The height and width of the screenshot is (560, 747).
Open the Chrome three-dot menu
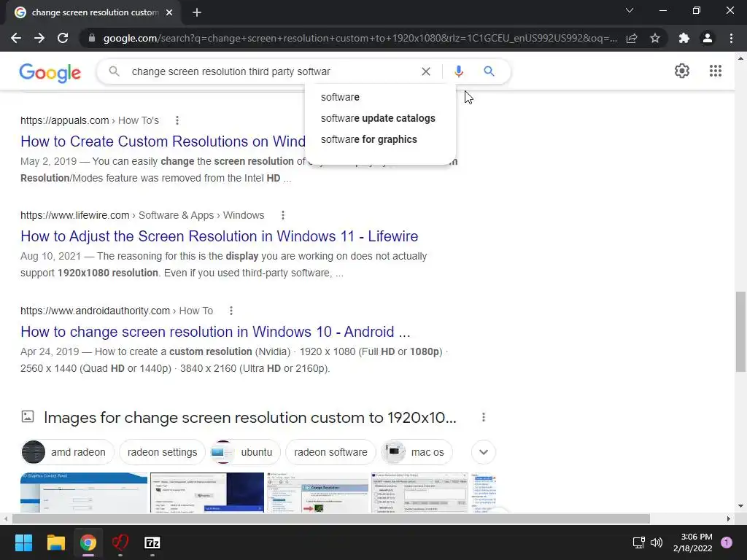(x=731, y=38)
